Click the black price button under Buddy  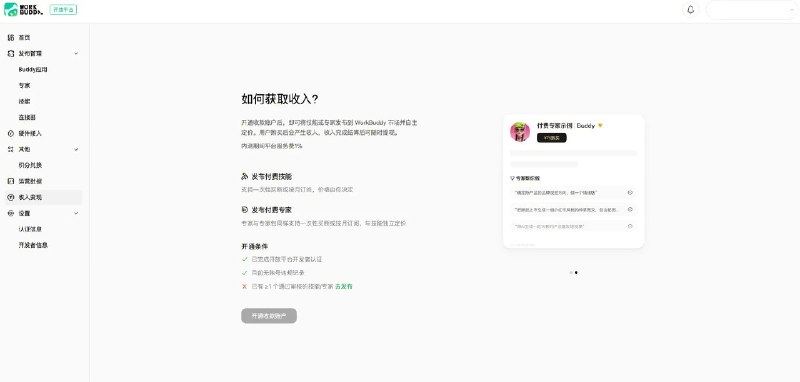[x=552, y=138]
